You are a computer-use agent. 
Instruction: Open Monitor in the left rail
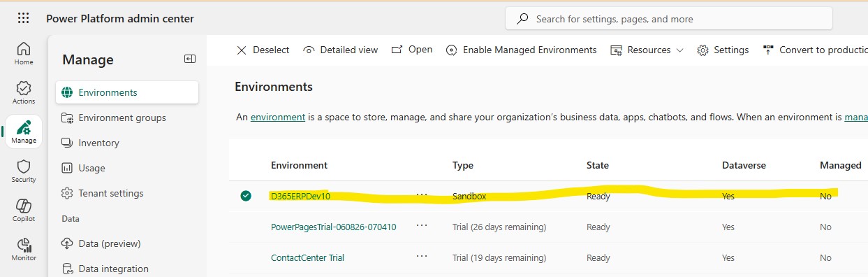24,250
